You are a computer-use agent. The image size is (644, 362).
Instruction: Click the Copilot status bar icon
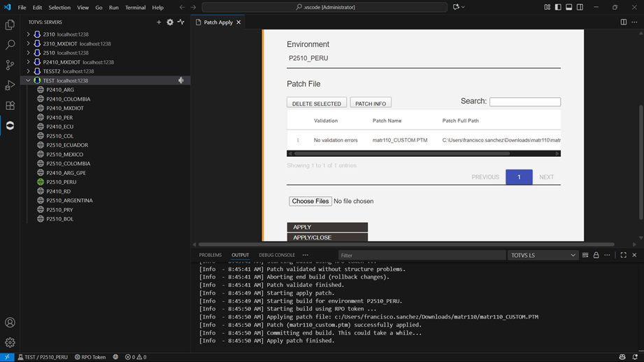pos(622,357)
